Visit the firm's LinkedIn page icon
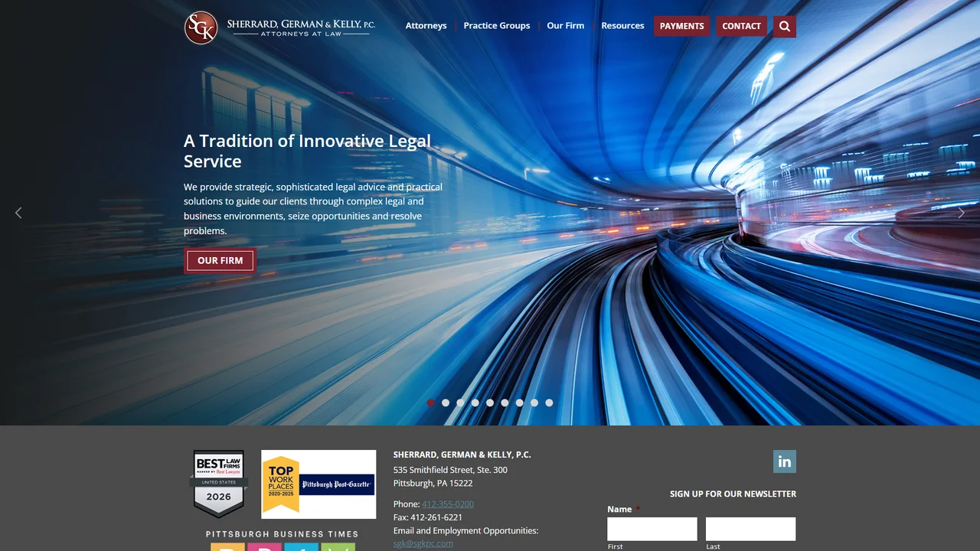Viewport: 980px width, 551px height. (x=785, y=461)
